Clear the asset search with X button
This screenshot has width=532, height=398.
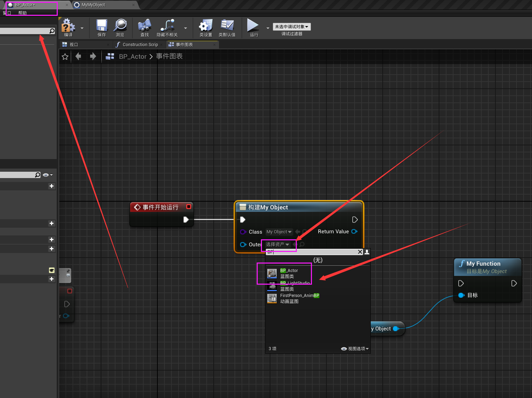coord(360,252)
